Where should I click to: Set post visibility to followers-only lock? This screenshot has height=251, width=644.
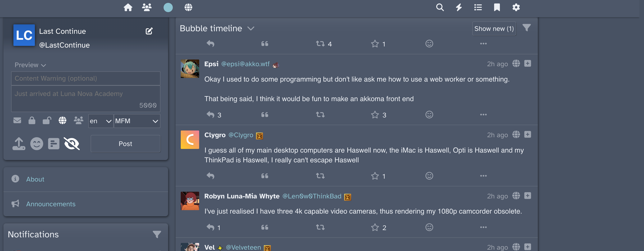pos(32,121)
